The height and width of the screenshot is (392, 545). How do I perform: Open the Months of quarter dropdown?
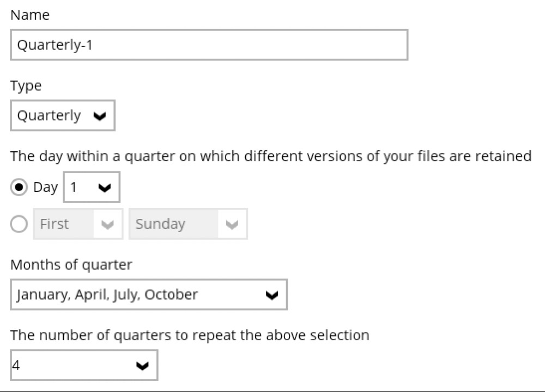(x=150, y=295)
